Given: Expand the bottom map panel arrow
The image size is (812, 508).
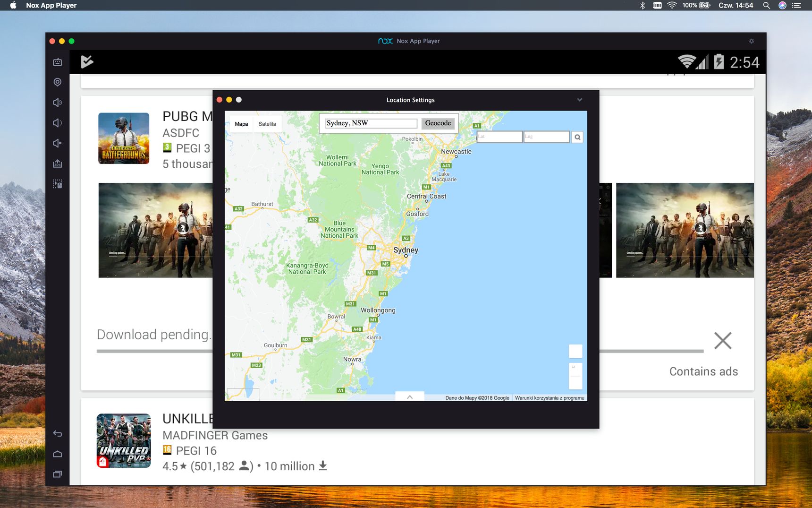Looking at the screenshot, I should click(x=410, y=397).
